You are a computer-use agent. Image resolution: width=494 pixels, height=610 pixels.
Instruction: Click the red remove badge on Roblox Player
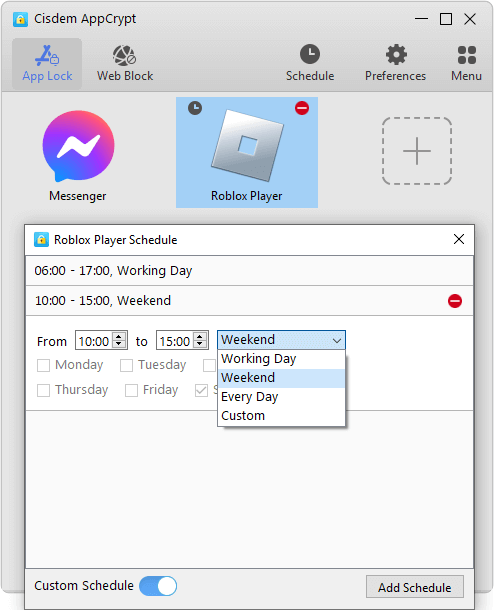(x=302, y=108)
